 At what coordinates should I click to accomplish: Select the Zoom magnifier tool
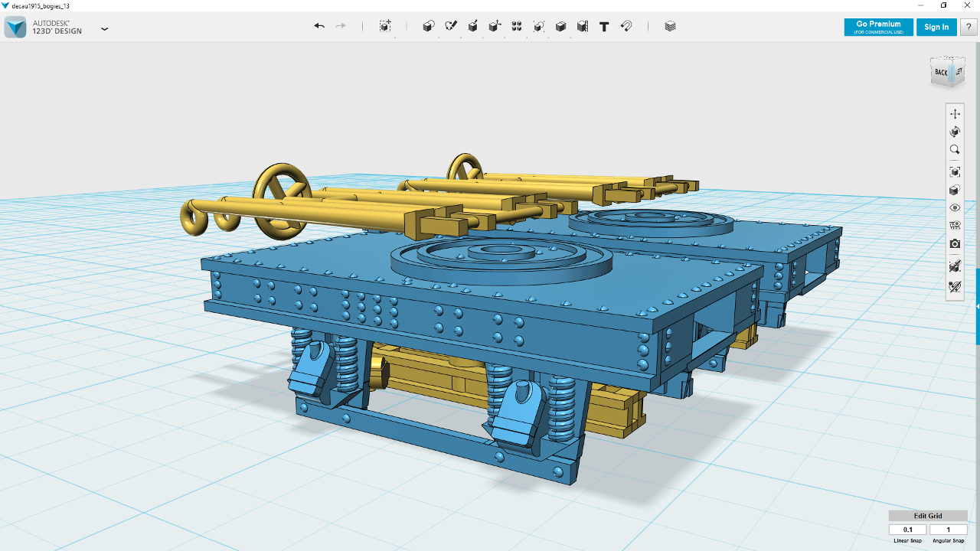[955, 150]
